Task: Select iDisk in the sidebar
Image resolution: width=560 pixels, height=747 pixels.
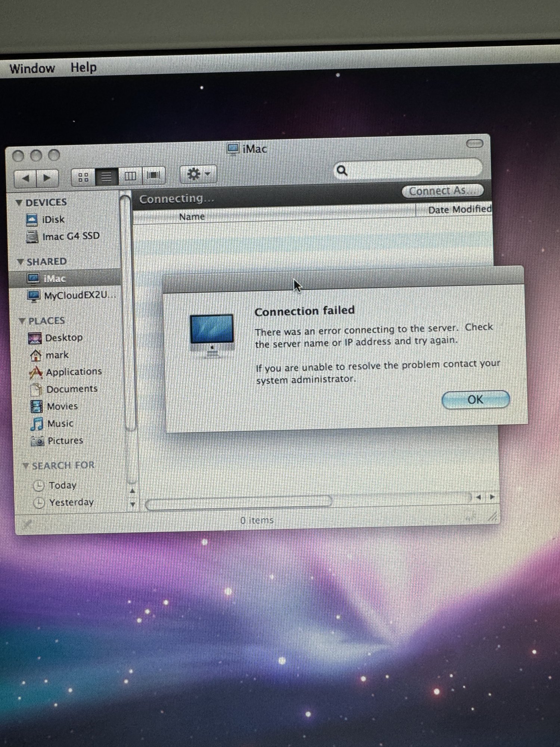Action: tap(46, 219)
